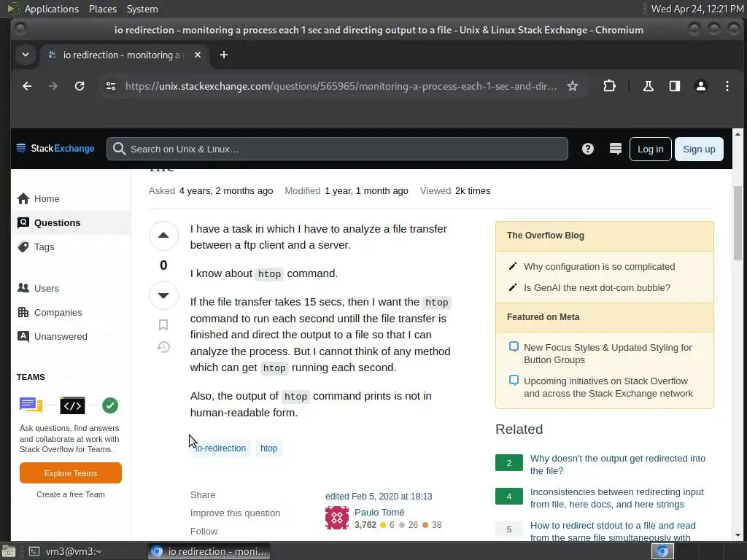747x560 pixels.
Task: Open edited Feb 5, 2020 revision link
Action: tap(379, 496)
